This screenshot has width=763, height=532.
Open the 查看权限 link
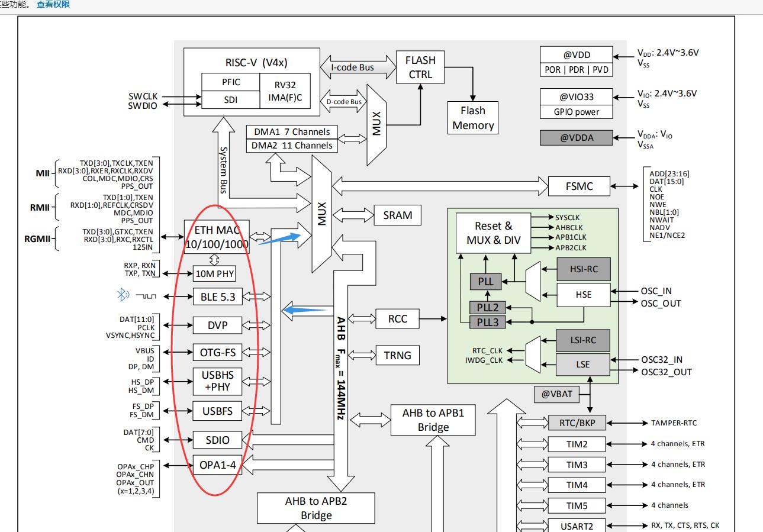coord(53,4)
